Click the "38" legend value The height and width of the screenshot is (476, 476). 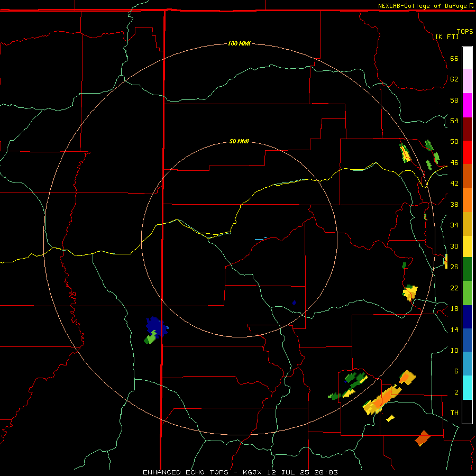tap(454, 204)
